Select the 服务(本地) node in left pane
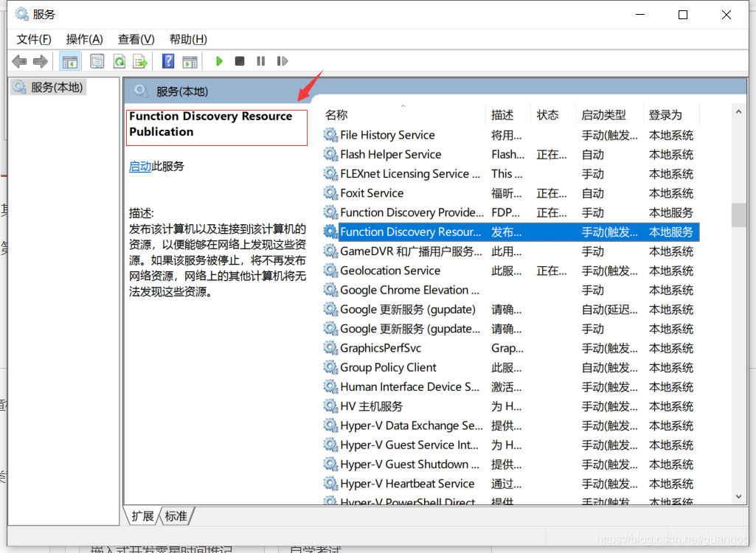This screenshot has height=553, width=756. [48, 86]
